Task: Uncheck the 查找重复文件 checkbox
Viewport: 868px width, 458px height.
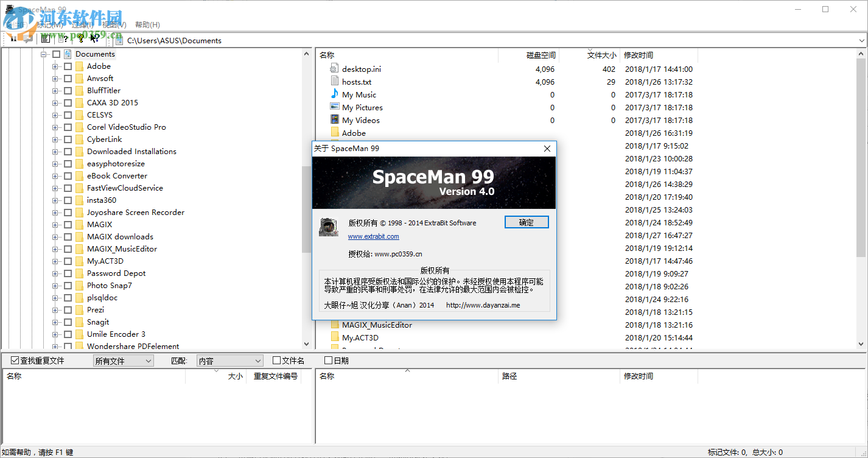Action: [x=13, y=360]
